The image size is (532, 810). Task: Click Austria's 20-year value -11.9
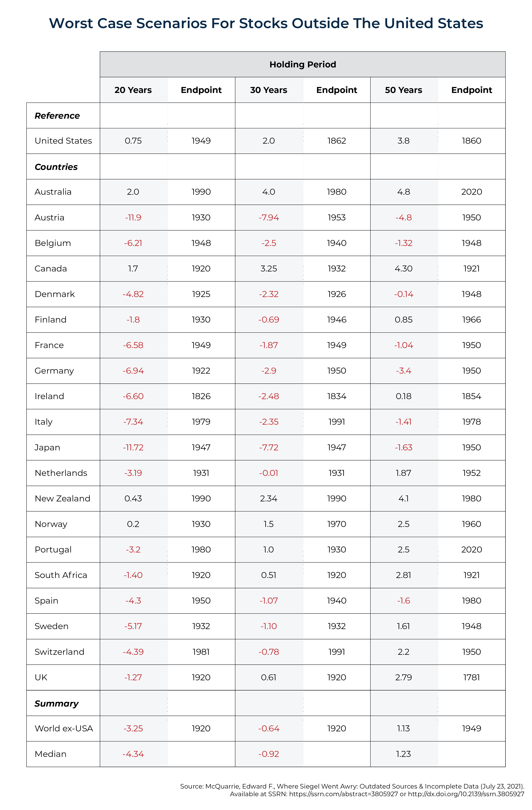tap(133, 218)
